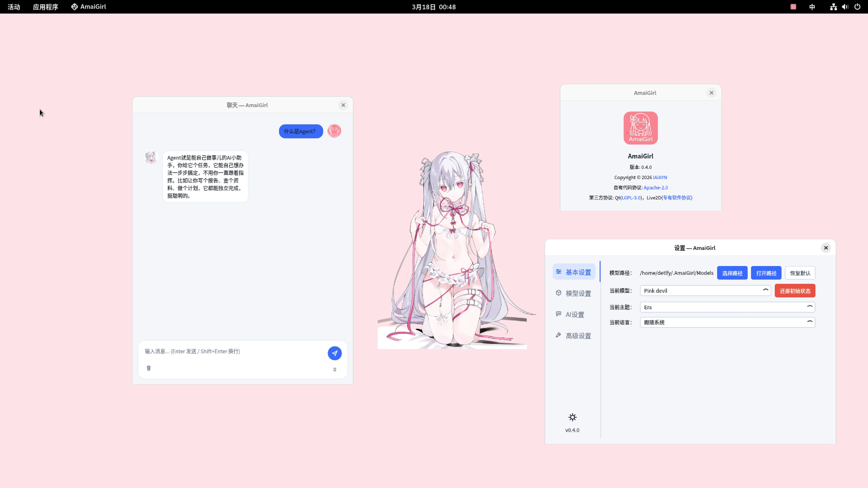
Task: Toggle light/dark theme sun icon in settings
Action: click(573, 417)
